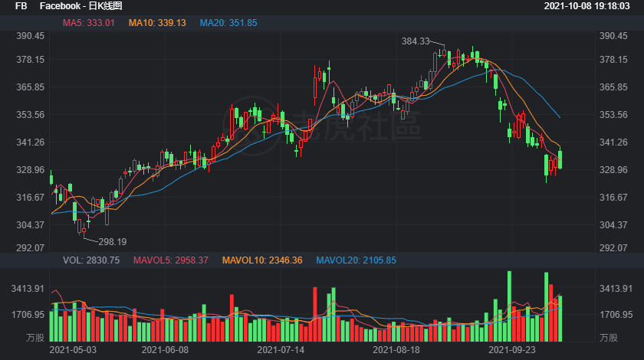Click the left axis value 390.45
644x360 pixels.
[31, 36]
